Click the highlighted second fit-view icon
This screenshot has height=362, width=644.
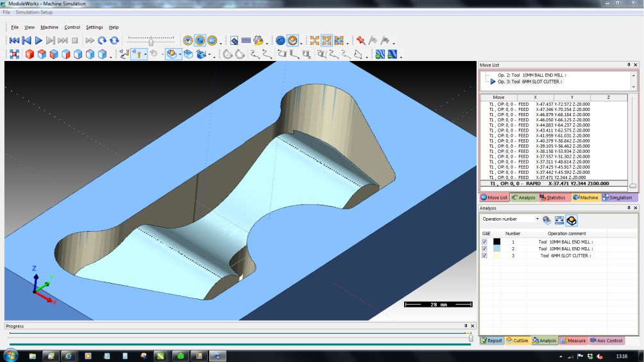(x=327, y=40)
